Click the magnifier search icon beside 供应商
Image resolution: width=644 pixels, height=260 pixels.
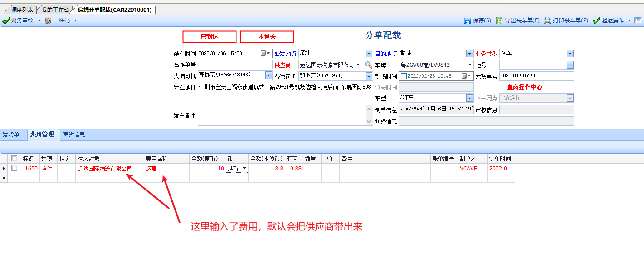click(368, 65)
